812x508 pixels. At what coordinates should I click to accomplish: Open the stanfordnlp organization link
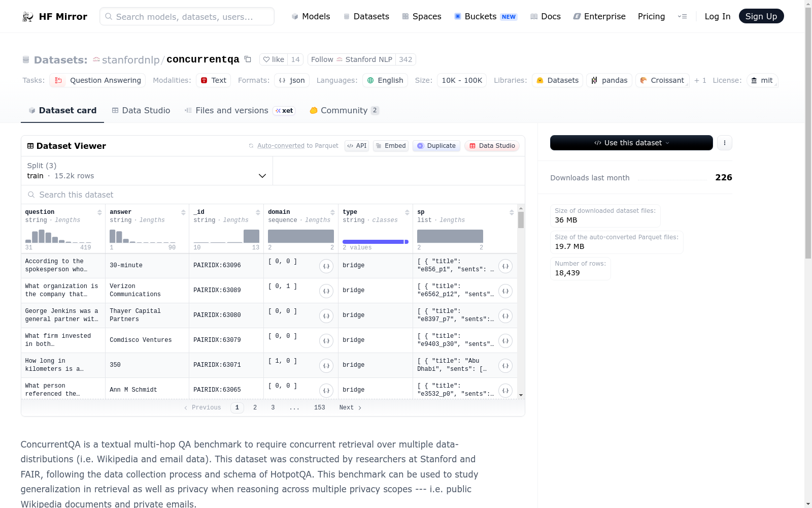tap(130, 60)
